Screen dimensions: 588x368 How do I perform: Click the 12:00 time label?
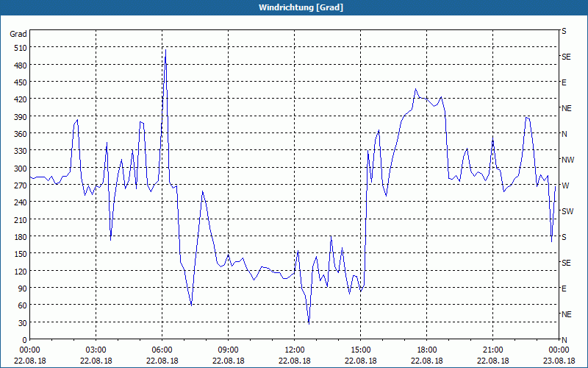[295, 350]
